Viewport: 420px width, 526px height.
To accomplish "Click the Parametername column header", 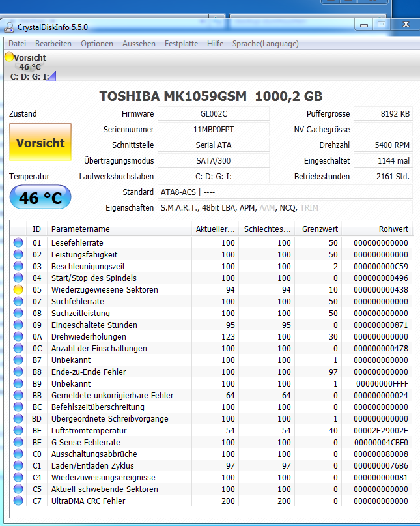I will (x=119, y=229).
